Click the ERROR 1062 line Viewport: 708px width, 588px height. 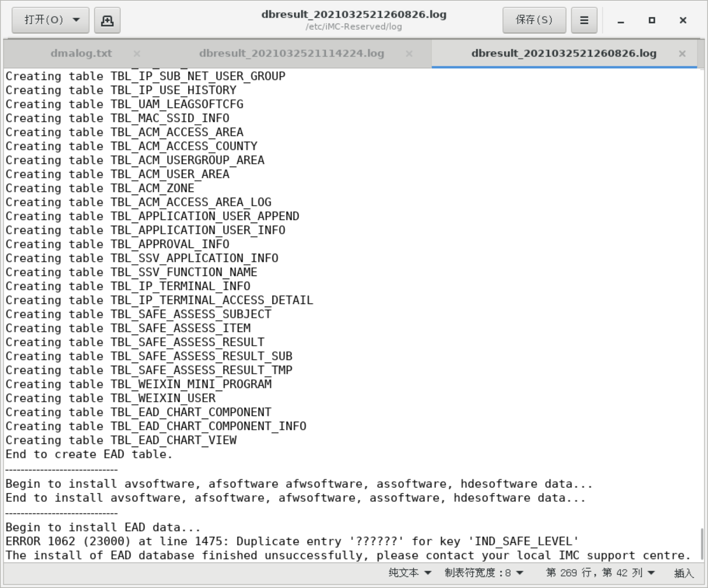(x=292, y=541)
